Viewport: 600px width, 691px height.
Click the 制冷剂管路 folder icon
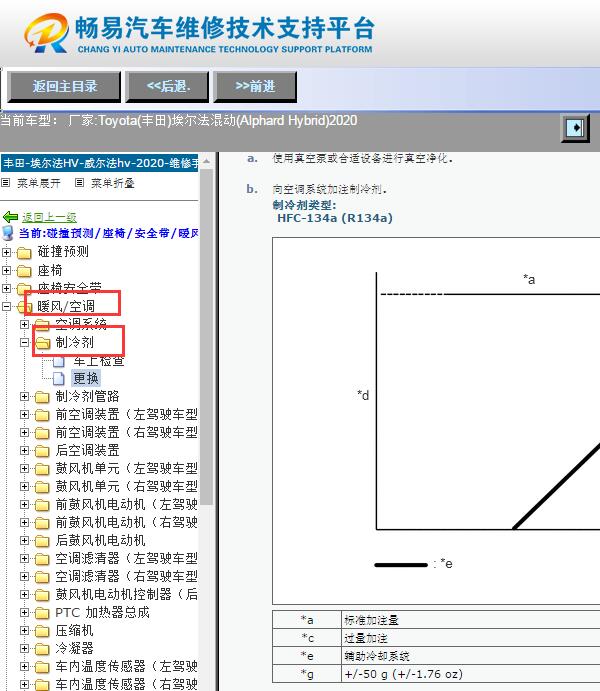[x=42, y=397]
